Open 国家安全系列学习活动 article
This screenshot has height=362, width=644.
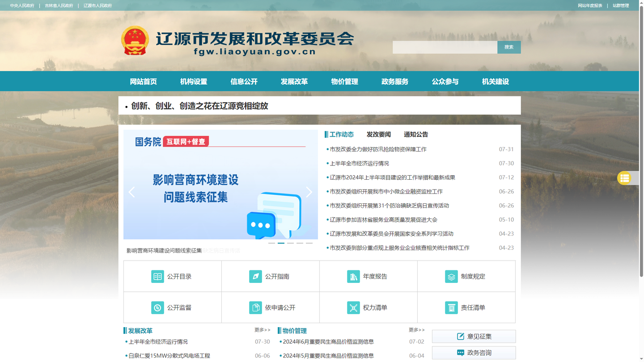click(x=391, y=234)
